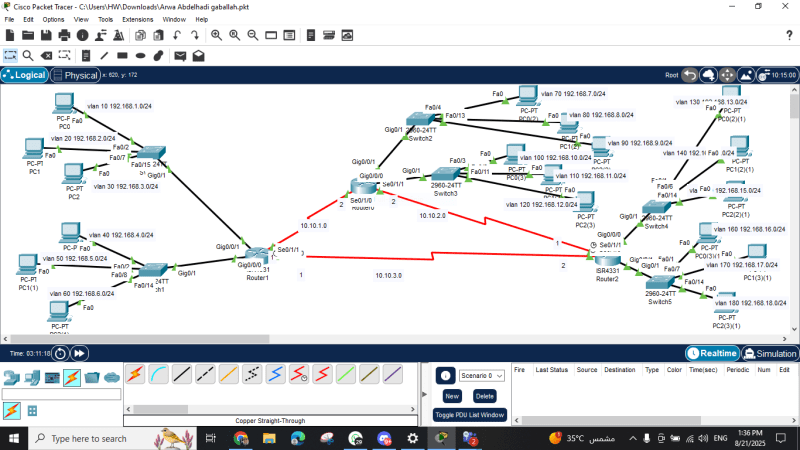Activate the Inspect magnifier tool

click(x=28, y=56)
